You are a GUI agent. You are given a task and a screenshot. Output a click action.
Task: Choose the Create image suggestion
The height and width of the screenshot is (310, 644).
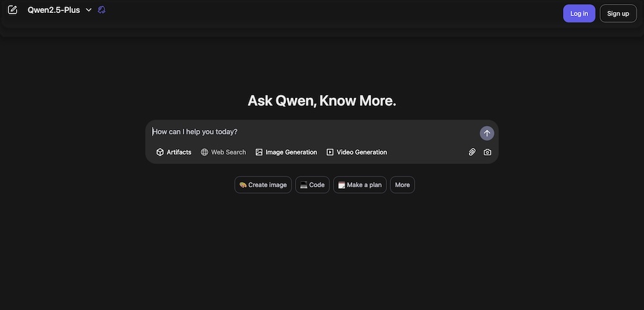pyautogui.click(x=263, y=185)
